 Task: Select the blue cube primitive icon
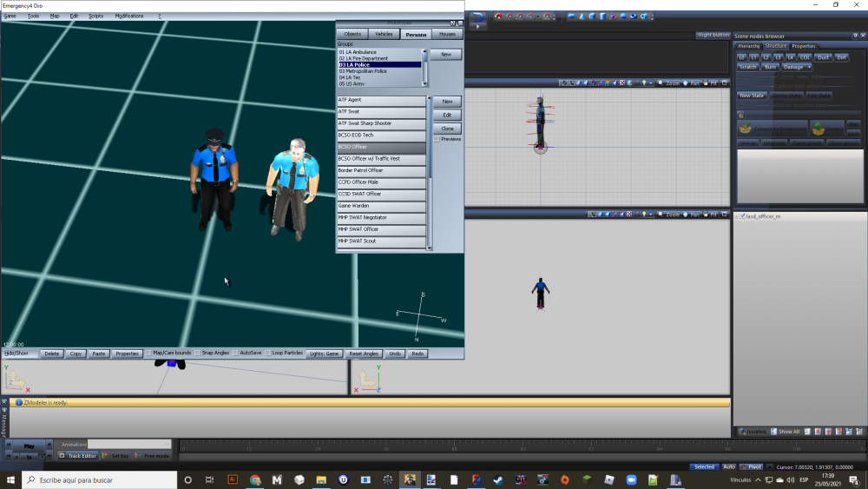[x=592, y=17]
